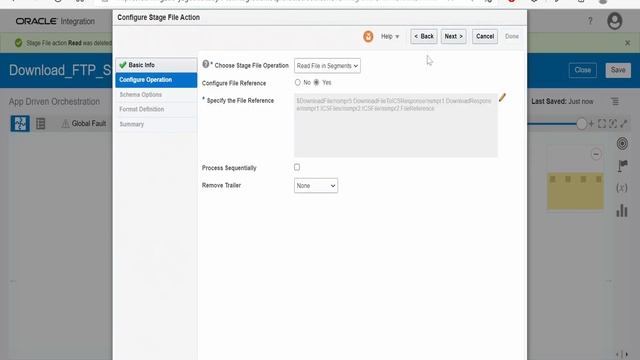Click the yellow canvas overview thumbnail
Screen dimensions: 640x360
pyautogui.click(x=575, y=191)
